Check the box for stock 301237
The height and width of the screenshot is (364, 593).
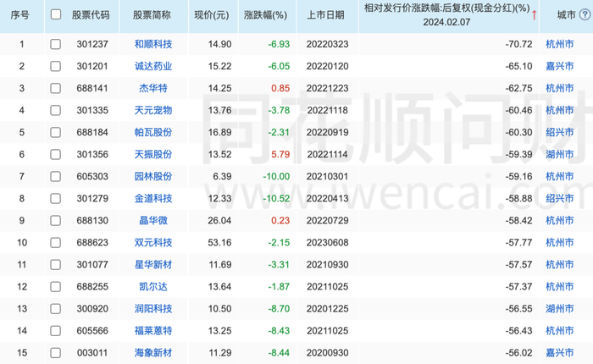coord(56,44)
